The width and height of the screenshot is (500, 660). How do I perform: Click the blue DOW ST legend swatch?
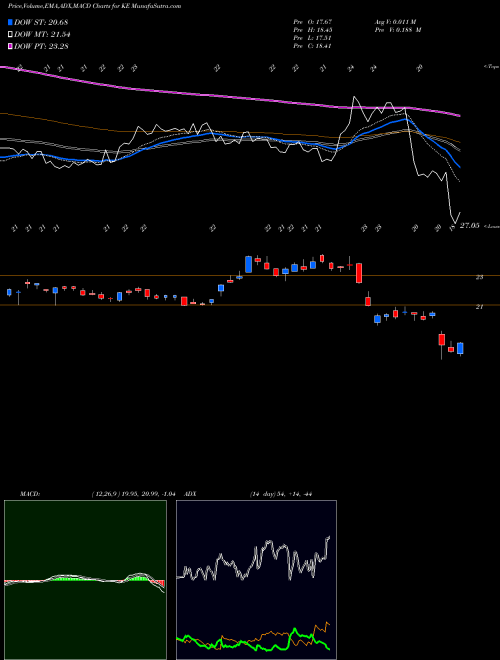pos(11,22)
